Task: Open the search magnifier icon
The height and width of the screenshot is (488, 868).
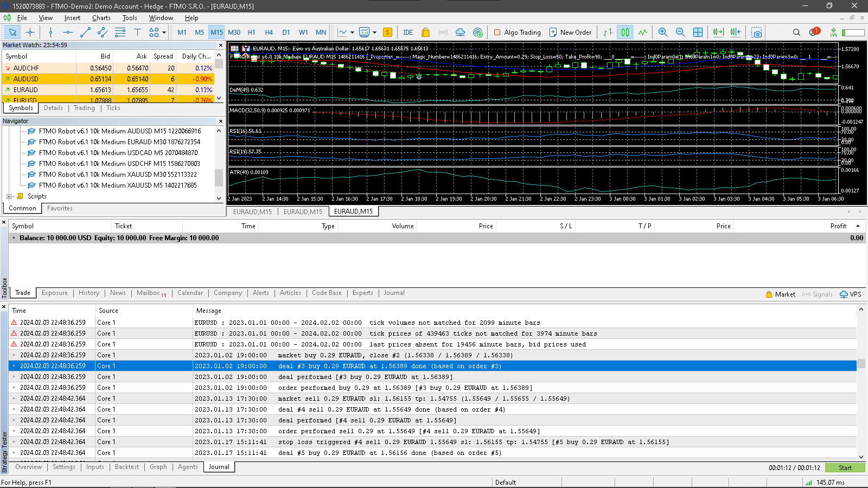Action: point(796,32)
